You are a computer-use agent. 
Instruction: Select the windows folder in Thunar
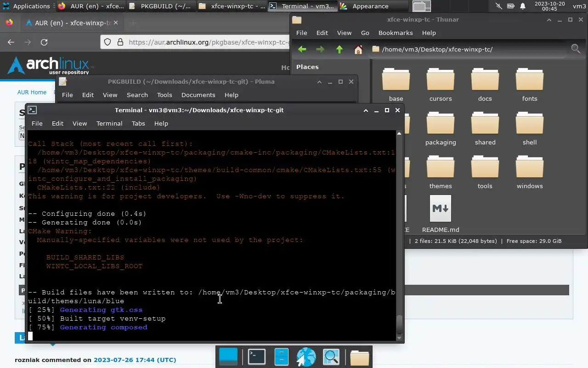pyautogui.click(x=530, y=172)
